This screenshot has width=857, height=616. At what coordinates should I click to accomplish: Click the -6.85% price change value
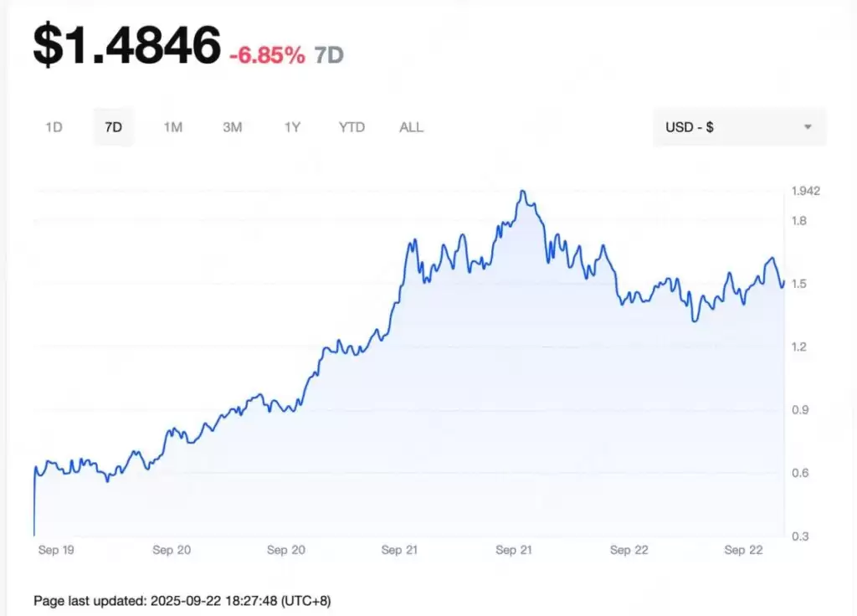267,55
